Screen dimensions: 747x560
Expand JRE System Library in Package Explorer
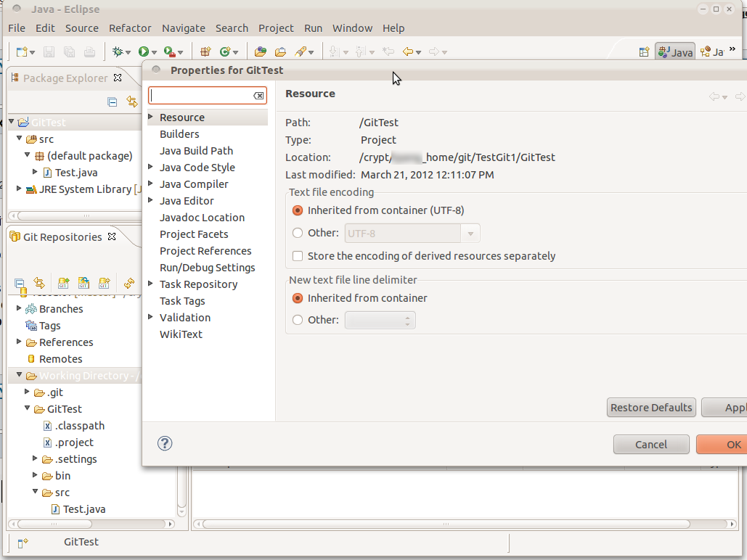pyautogui.click(x=19, y=189)
